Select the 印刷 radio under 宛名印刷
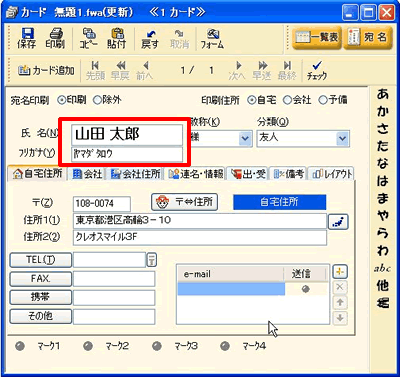Image resolution: width=400 pixels, height=377 pixels. pyautogui.click(x=61, y=99)
